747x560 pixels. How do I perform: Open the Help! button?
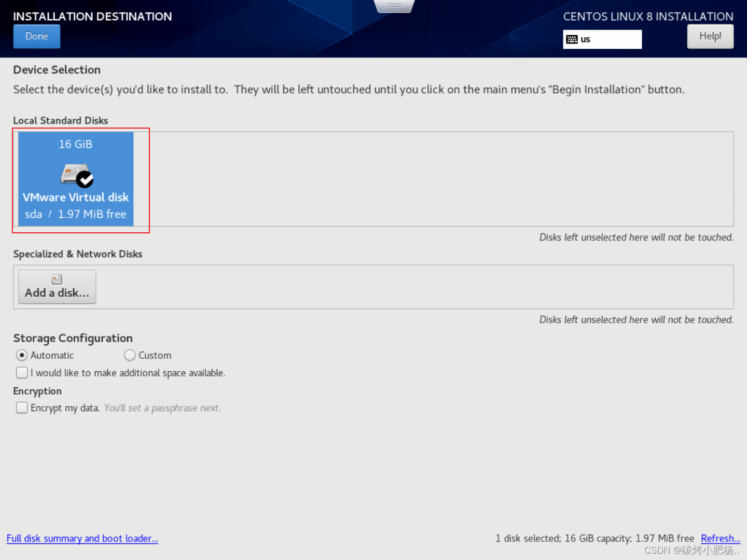[710, 36]
